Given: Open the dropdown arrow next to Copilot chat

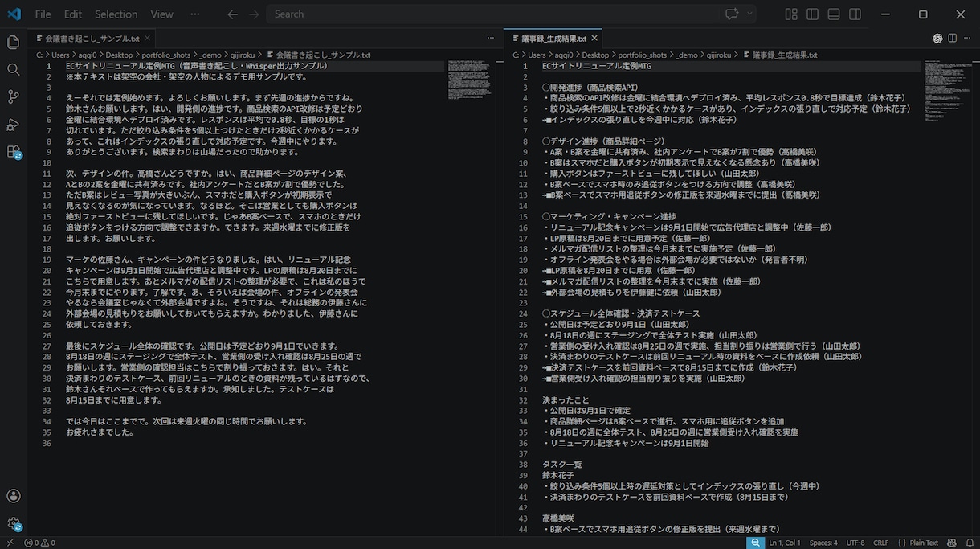Looking at the screenshot, I should pos(750,14).
